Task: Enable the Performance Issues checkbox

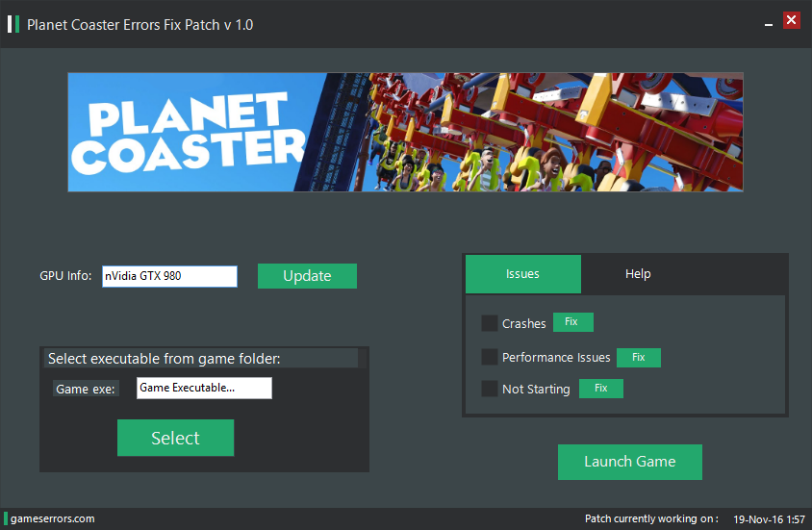Action: pyautogui.click(x=490, y=357)
